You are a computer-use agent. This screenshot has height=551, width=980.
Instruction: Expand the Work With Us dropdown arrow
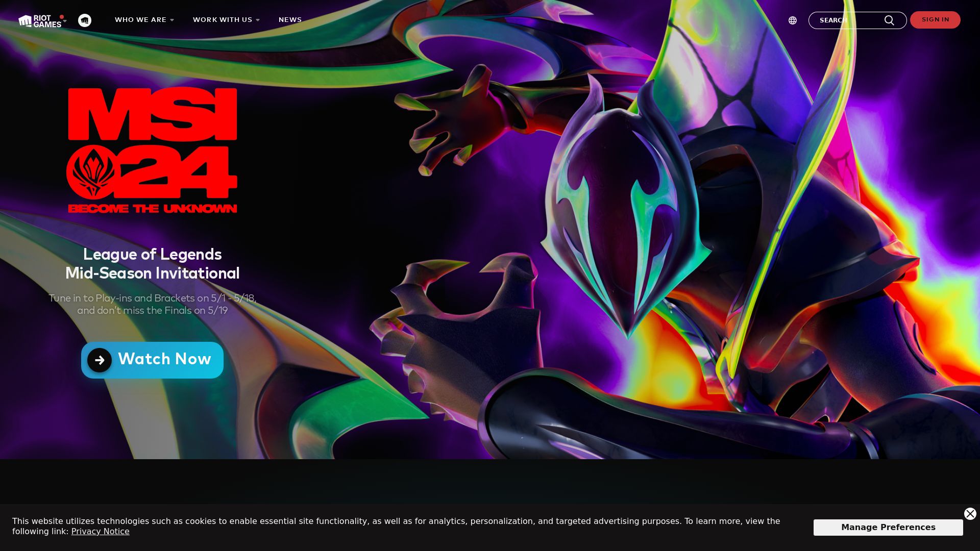(x=258, y=20)
